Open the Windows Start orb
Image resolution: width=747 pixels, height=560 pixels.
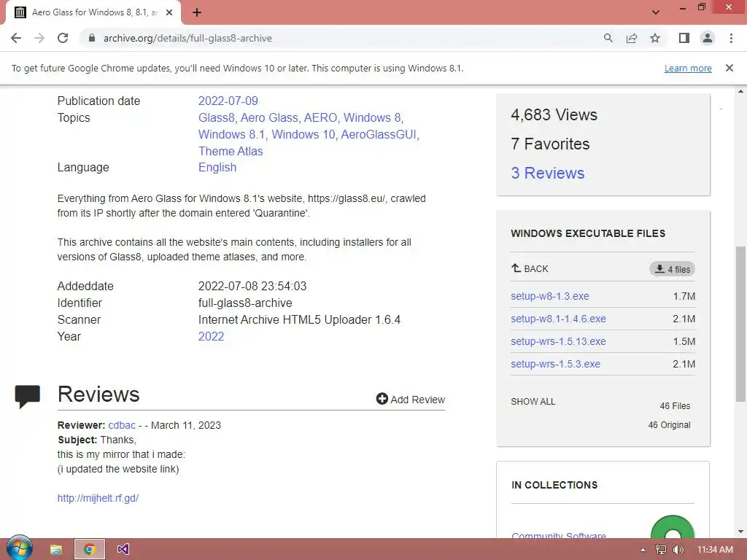pos(19,548)
